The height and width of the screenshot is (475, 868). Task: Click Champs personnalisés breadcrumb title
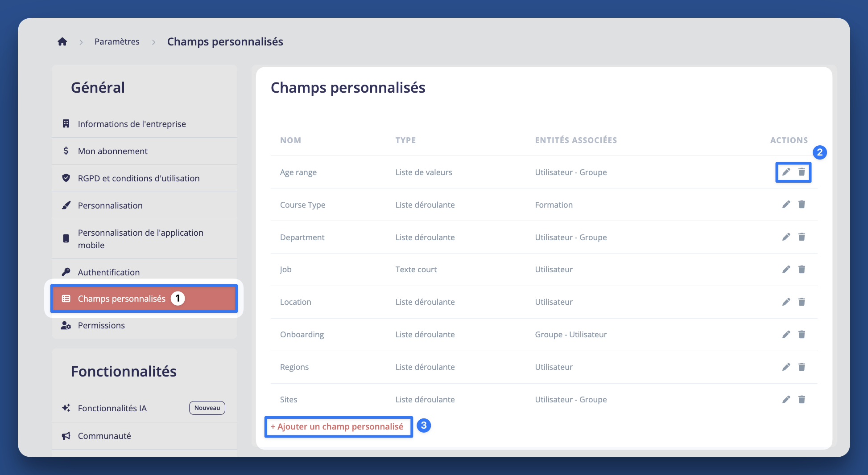coord(225,41)
